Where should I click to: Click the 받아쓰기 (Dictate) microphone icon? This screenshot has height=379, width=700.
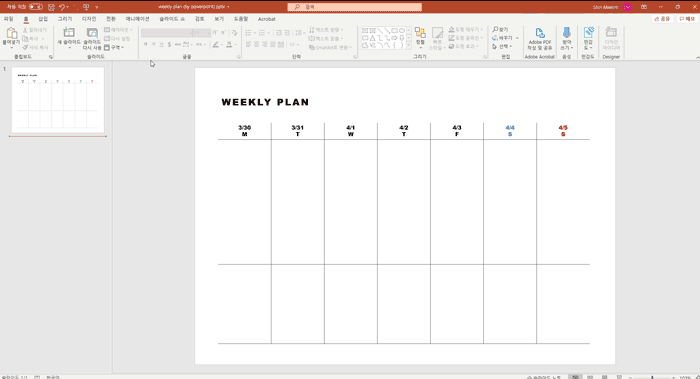[567, 33]
